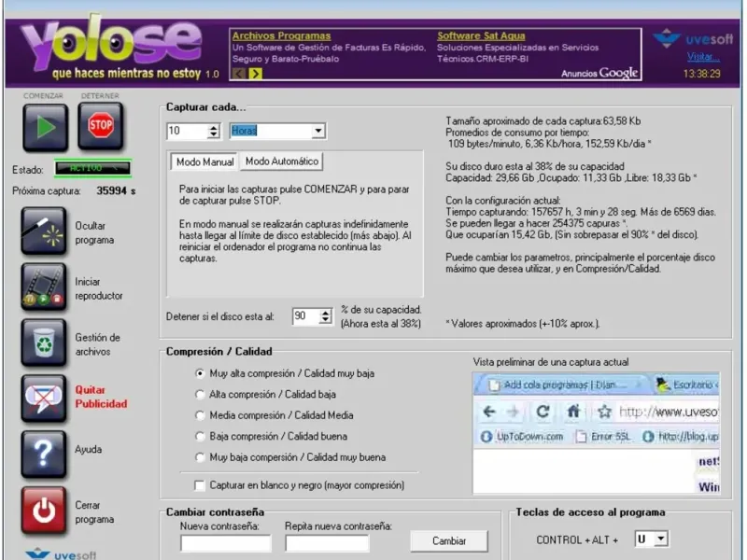Click the capture interval number field showing 10
The width and height of the screenshot is (747, 560).
click(188, 131)
